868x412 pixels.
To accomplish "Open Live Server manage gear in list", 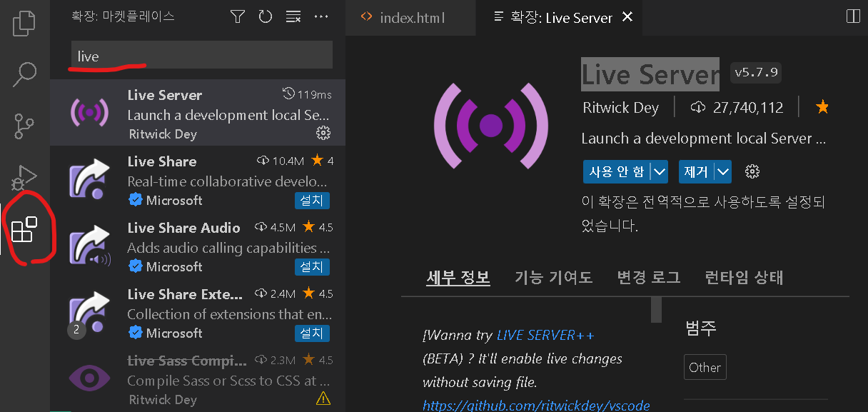I will tap(323, 134).
